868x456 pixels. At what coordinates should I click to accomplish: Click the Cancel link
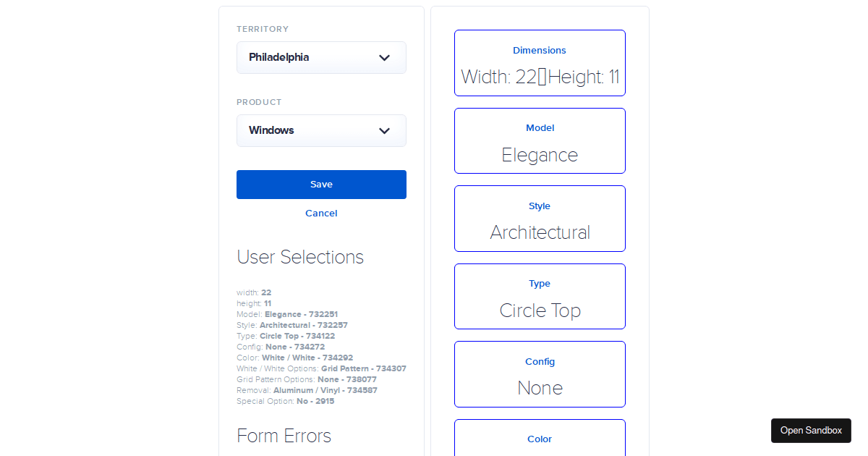[x=321, y=213]
